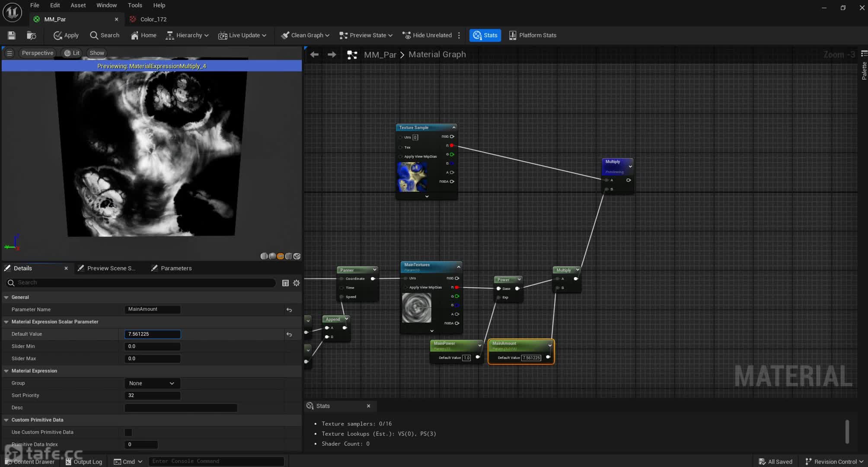
Task: Open the Group dropdown set to None
Action: point(152,383)
